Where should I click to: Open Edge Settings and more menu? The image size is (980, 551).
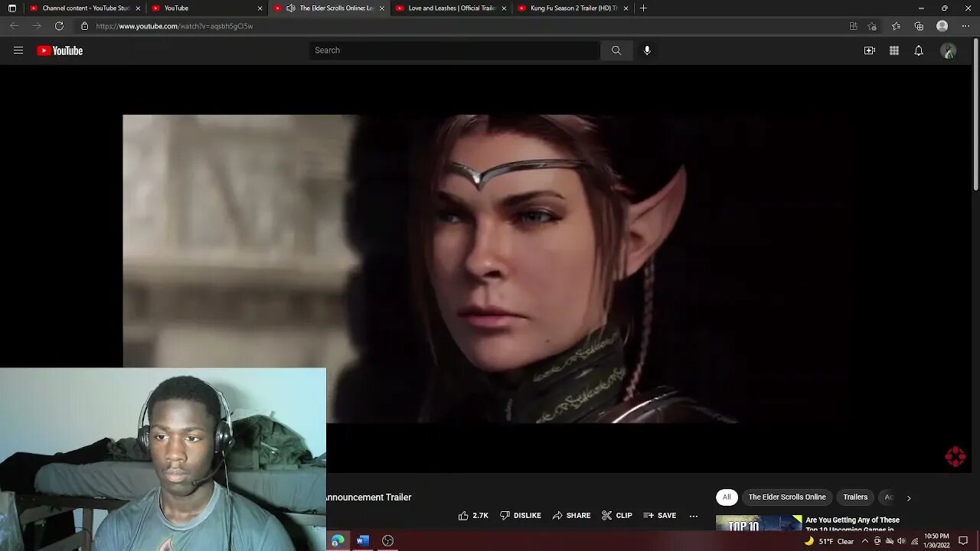pos(965,26)
